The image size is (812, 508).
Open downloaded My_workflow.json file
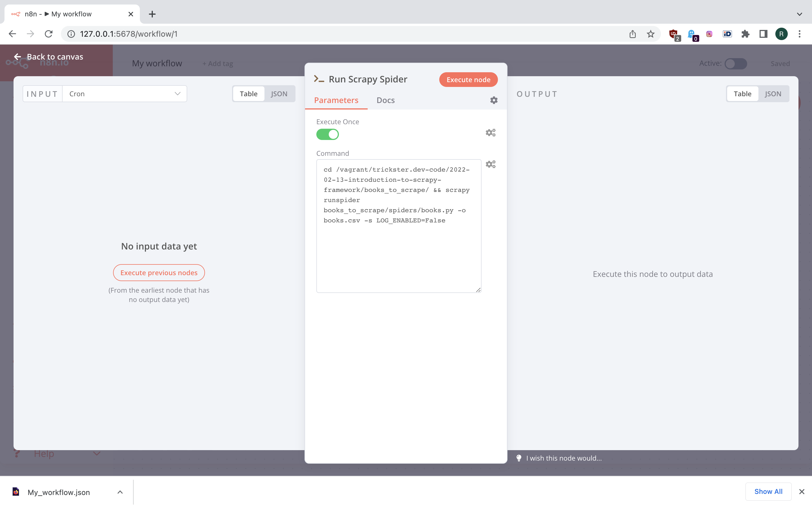click(58, 492)
